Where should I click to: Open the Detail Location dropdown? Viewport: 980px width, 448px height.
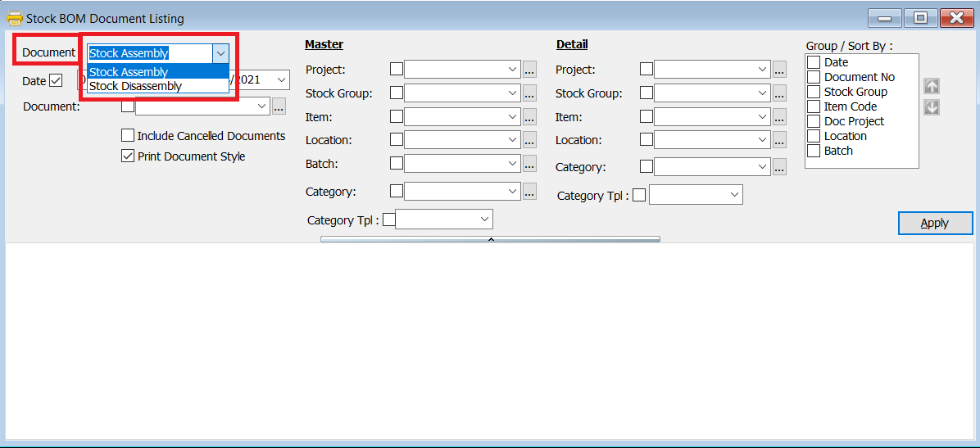pos(763,140)
